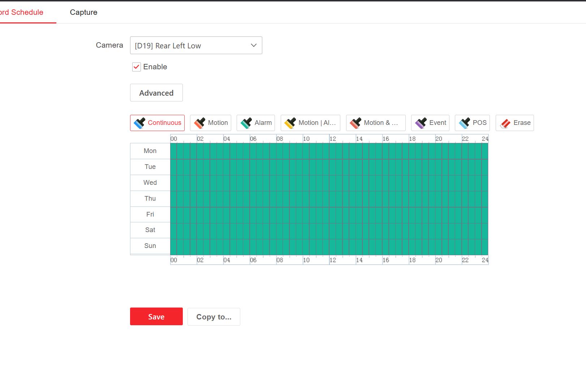Click the Wednesday schedule timeline bar
This screenshot has width=586, height=392.
[329, 183]
